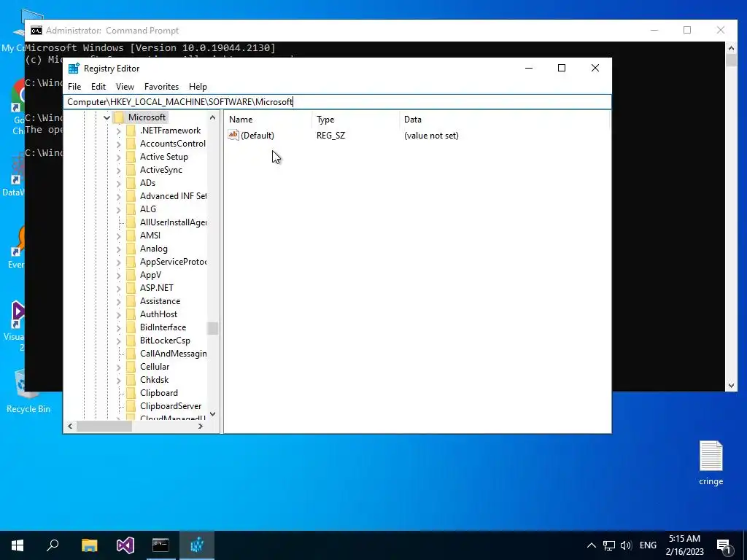Select the Advanced INF Setup key

(x=173, y=196)
